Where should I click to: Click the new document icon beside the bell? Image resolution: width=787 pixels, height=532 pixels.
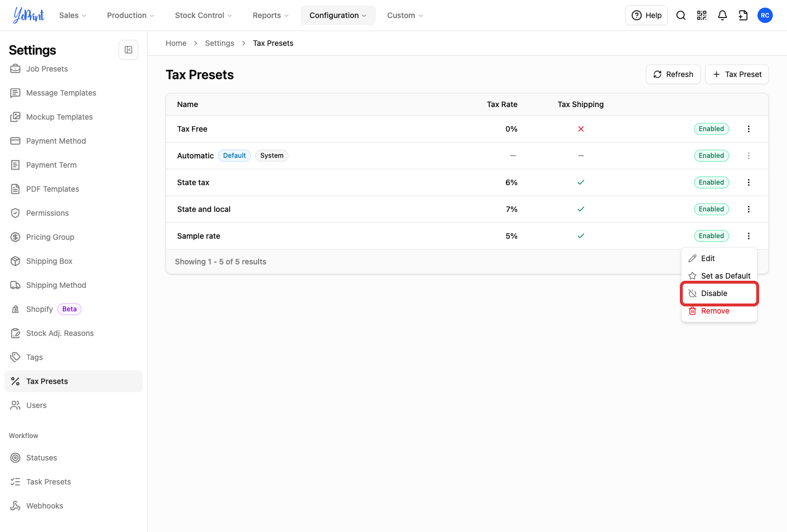[743, 15]
